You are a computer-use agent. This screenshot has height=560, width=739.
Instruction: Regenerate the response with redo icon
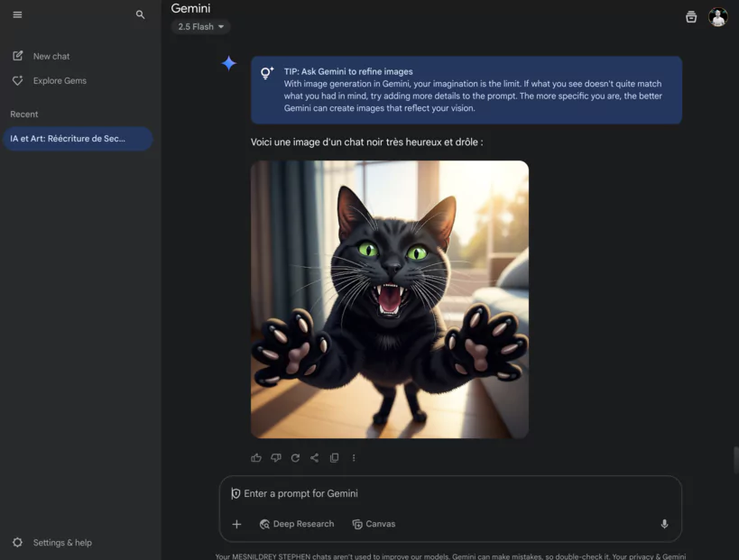[x=295, y=458]
